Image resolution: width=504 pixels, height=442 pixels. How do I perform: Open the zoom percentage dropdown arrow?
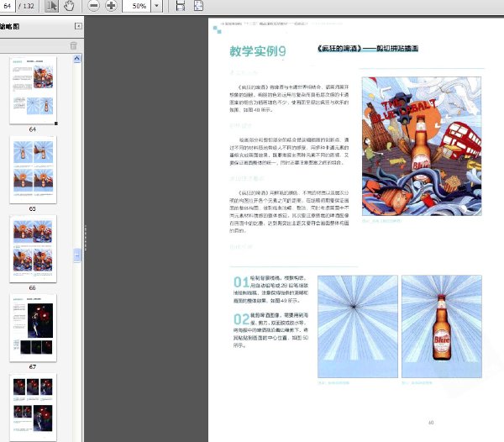click(156, 6)
